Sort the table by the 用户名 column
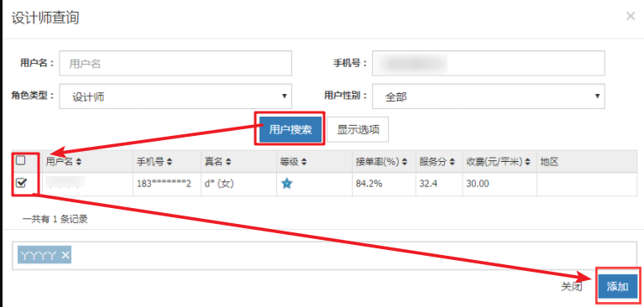The image size is (644, 307). [64, 162]
